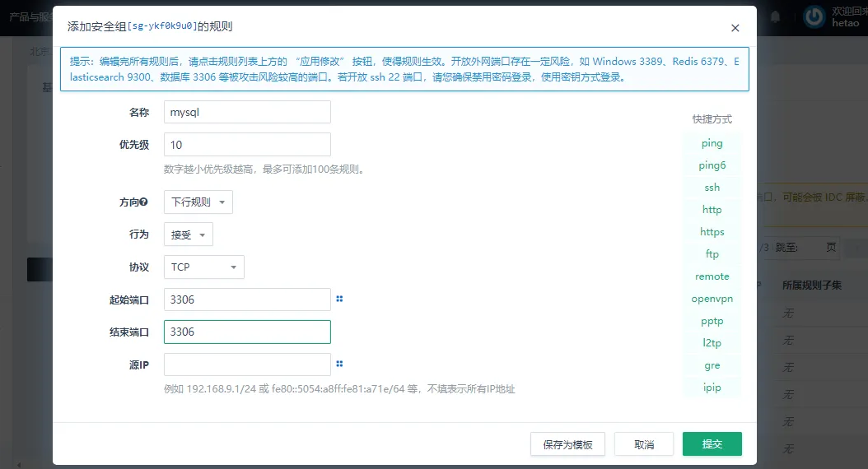Screen dimensions: 868x469
Task: Open the 方向 direction dropdown
Action: coord(198,202)
